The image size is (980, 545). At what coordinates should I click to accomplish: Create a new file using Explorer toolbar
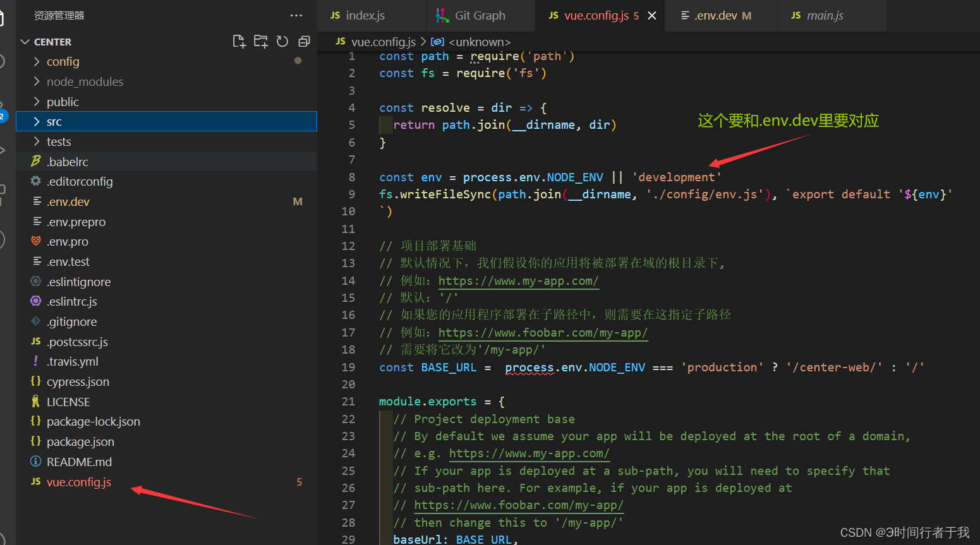pos(239,40)
